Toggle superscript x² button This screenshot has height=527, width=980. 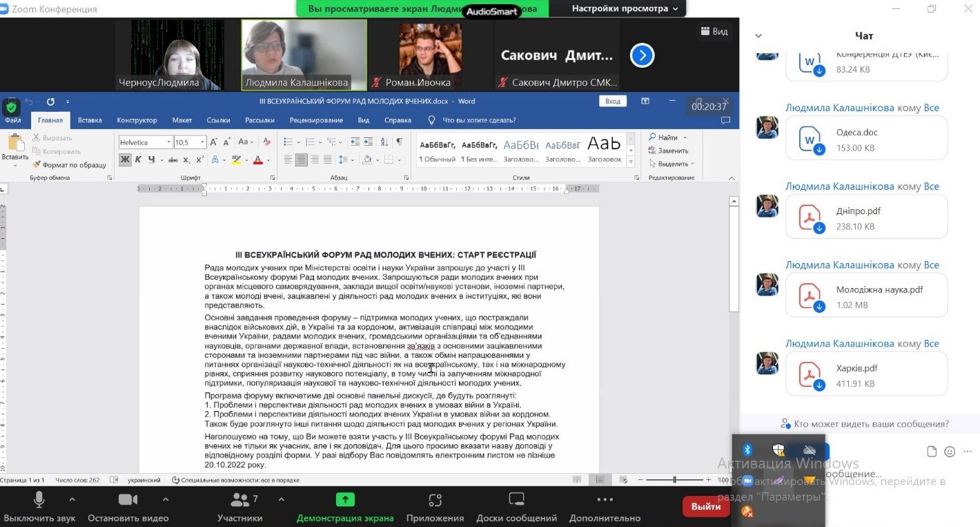pyautogui.click(x=200, y=160)
